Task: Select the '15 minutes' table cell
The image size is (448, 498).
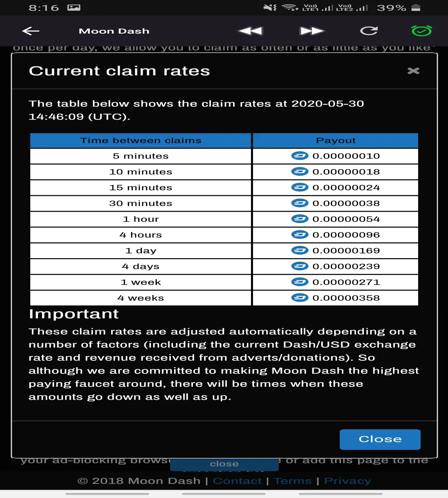Action: click(141, 188)
